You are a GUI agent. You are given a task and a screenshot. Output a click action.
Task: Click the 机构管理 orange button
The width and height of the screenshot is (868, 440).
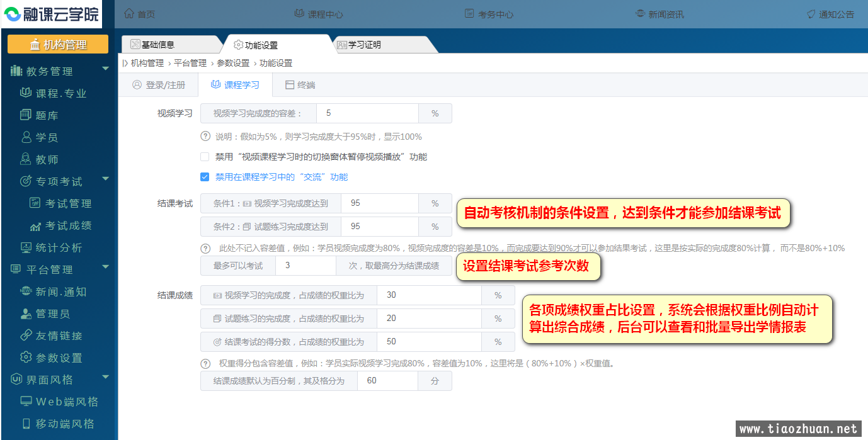click(58, 44)
